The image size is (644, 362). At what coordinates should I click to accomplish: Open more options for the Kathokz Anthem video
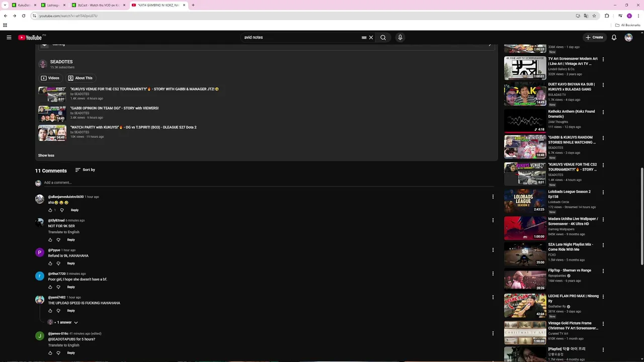coord(603,112)
